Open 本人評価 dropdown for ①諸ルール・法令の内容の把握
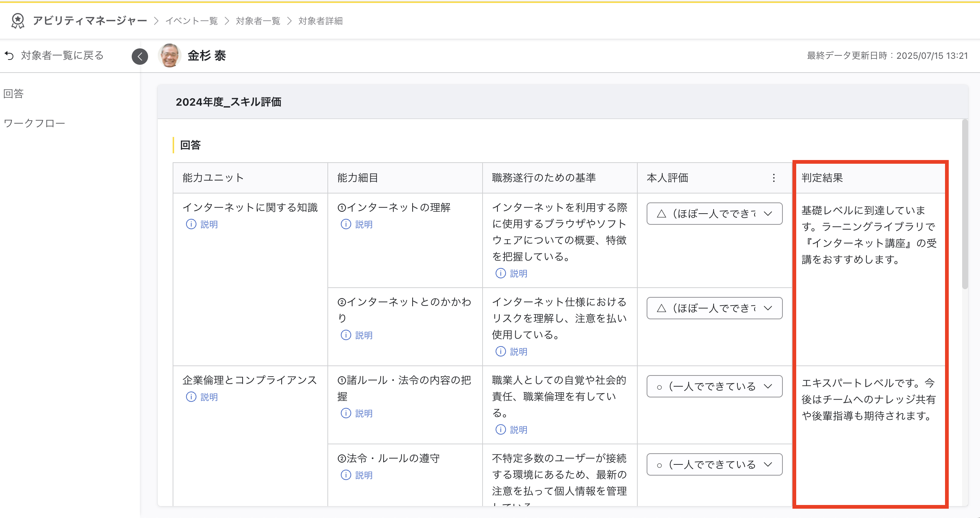The width and height of the screenshot is (980, 518). [714, 386]
